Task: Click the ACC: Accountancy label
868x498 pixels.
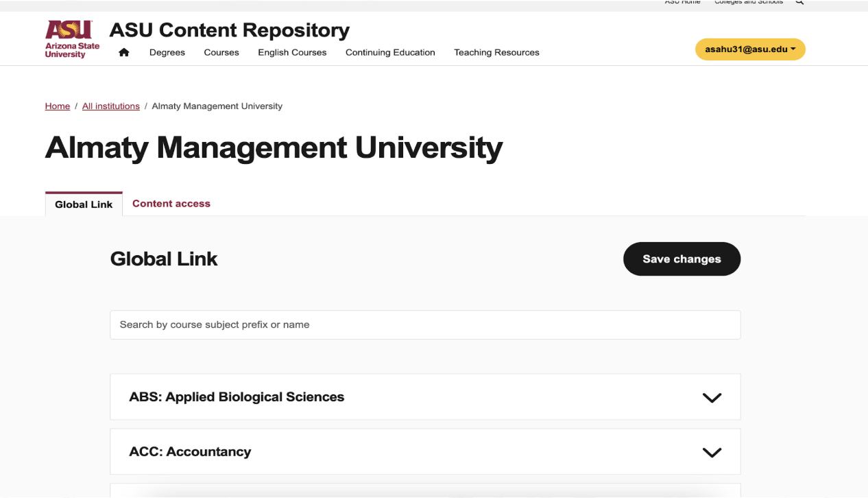Action: coord(190,452)
